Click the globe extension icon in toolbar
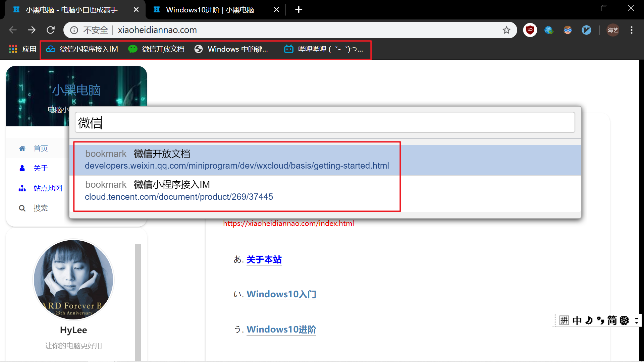644x362 pixels. pos(549,30)
